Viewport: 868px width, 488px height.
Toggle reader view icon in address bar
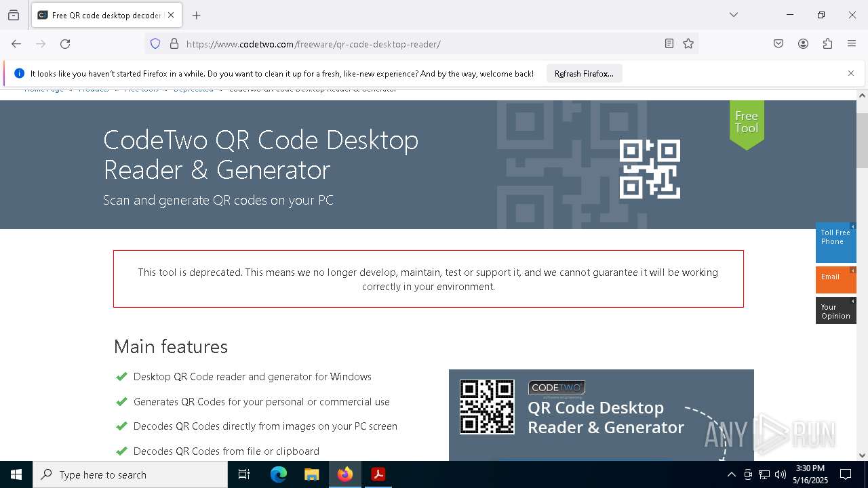669,44
